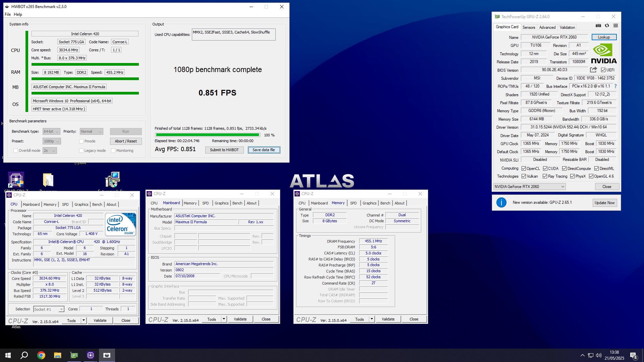Image resolution: width=644 pixels, height=362 pixels.
Task: Open notification center icon
Action: click(634, 355)
